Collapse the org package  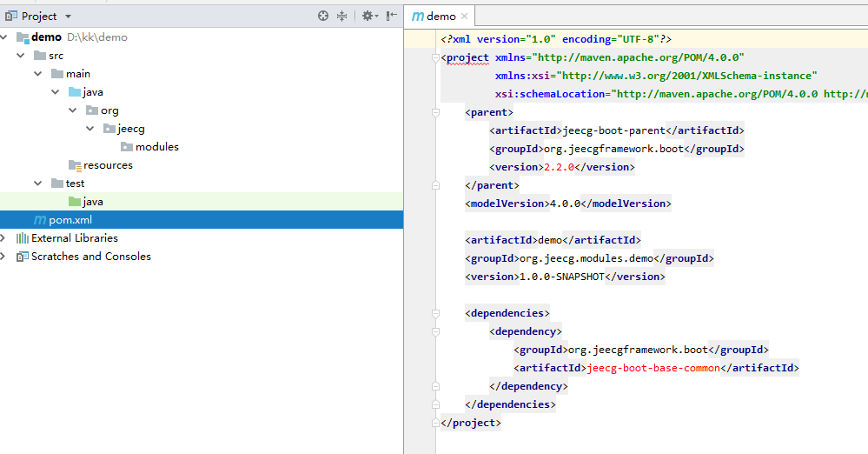point(72,110)
